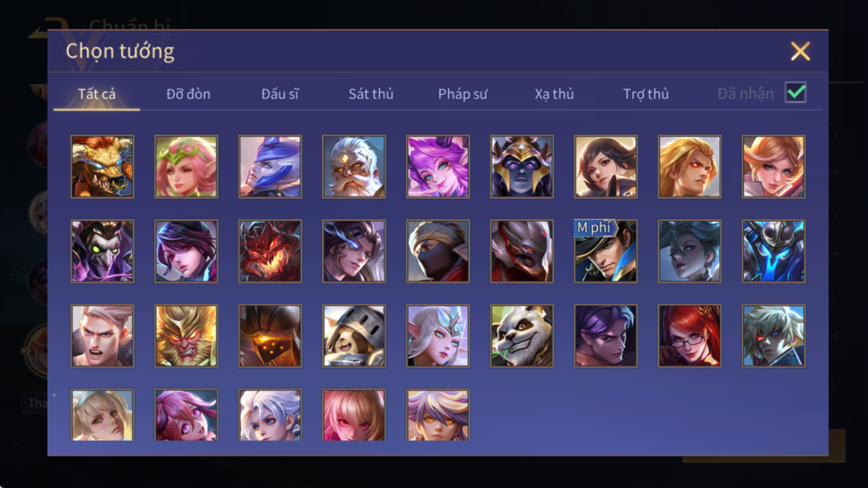
Task: Select the golden bull hero portrait
Action: click(x=102, y=167)
